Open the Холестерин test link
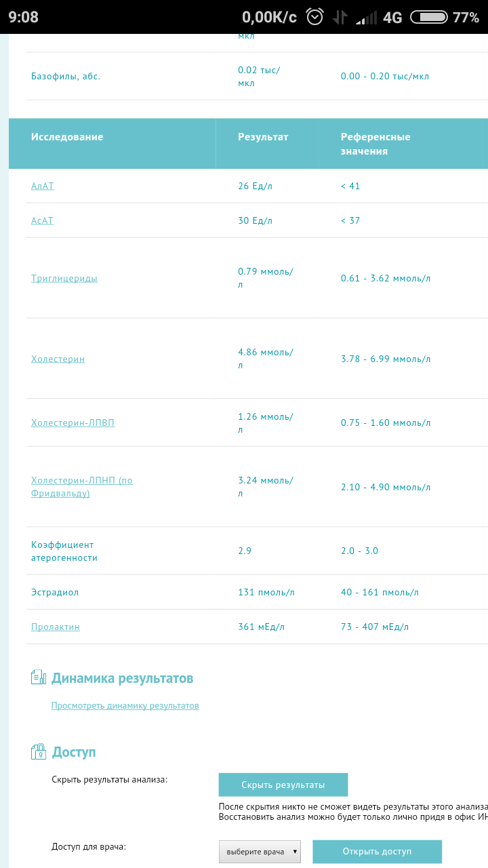488x868 pixels. 58,359
